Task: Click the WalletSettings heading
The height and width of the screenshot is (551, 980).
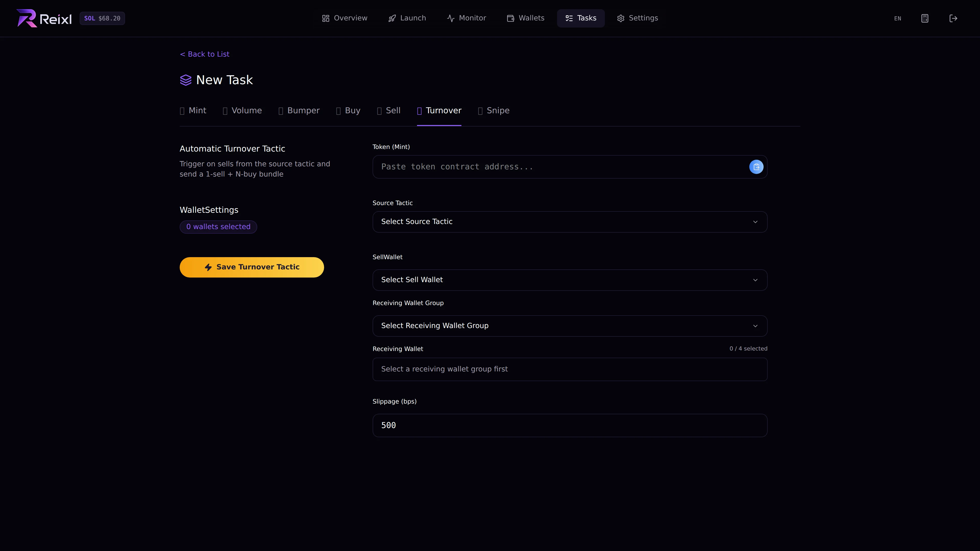Action: [x=209, y=210]
